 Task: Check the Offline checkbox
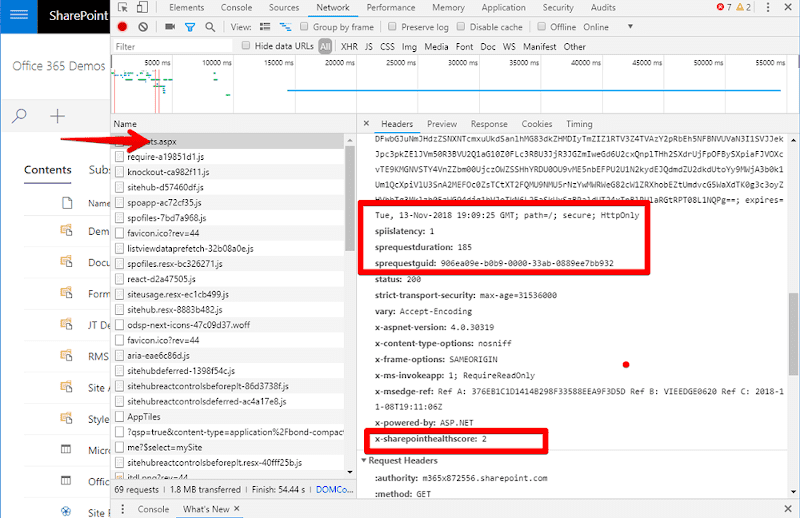[542, 27]
